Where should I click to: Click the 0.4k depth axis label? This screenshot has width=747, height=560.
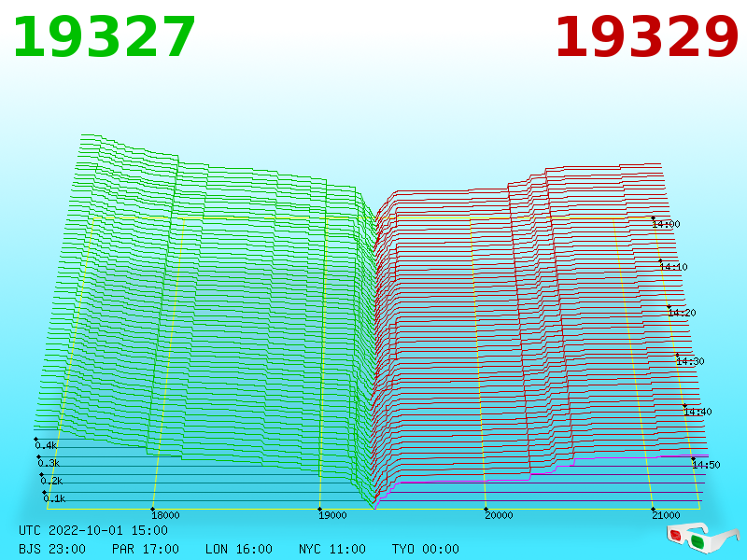coord(46,446)
